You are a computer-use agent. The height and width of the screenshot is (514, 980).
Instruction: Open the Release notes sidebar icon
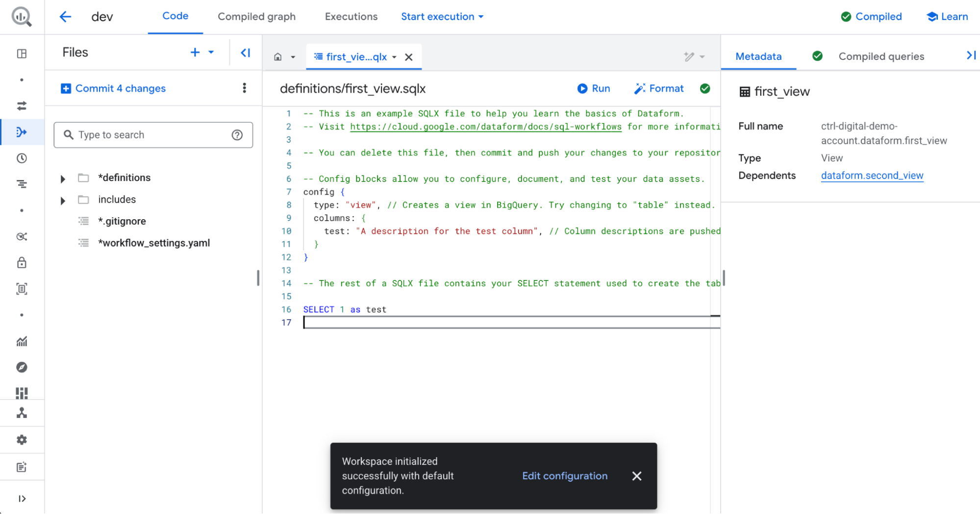point(22,467)
